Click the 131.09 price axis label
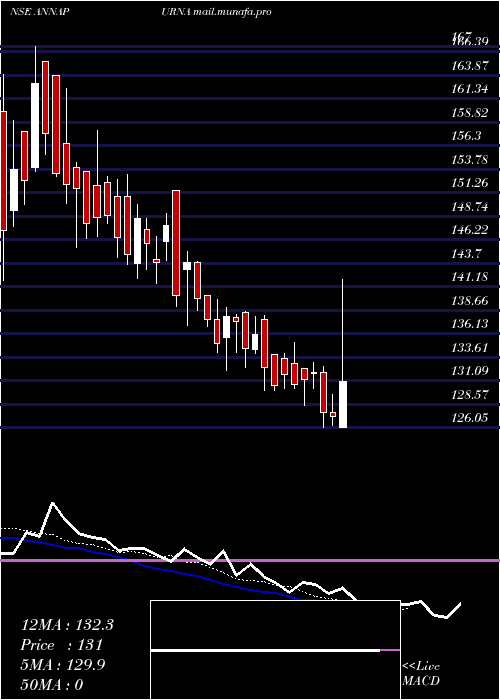The image size is (500, 700). pyautogui.click(x=469, y=371)
